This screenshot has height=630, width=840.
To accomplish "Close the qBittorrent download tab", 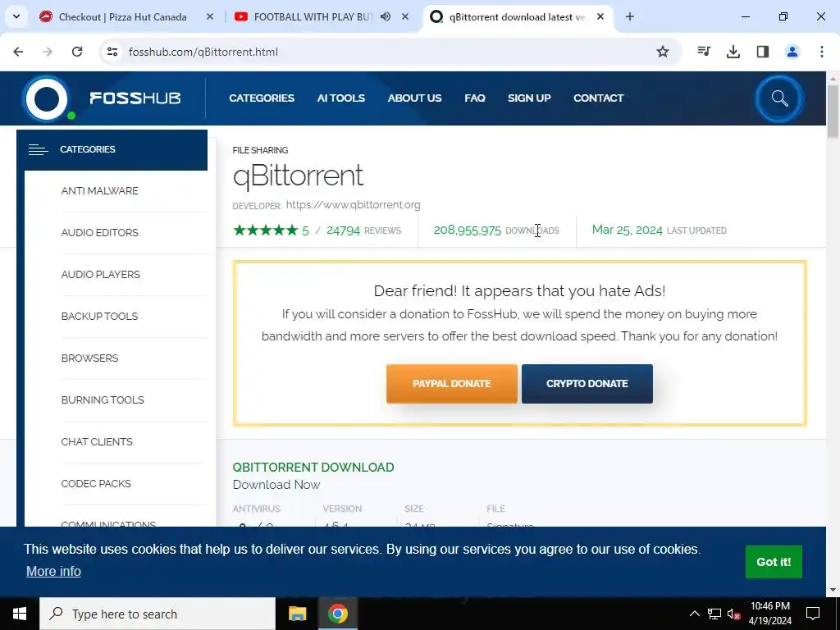I will [x=600, y=16].
